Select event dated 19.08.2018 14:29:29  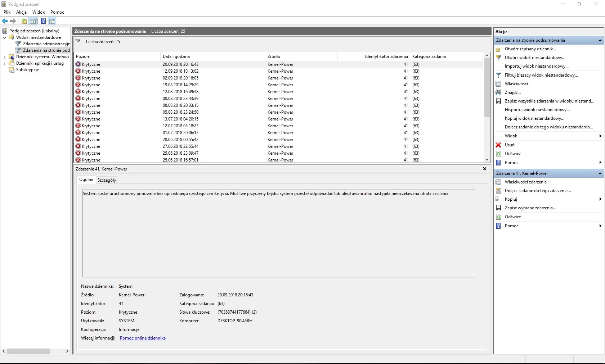tap(278, 85)
